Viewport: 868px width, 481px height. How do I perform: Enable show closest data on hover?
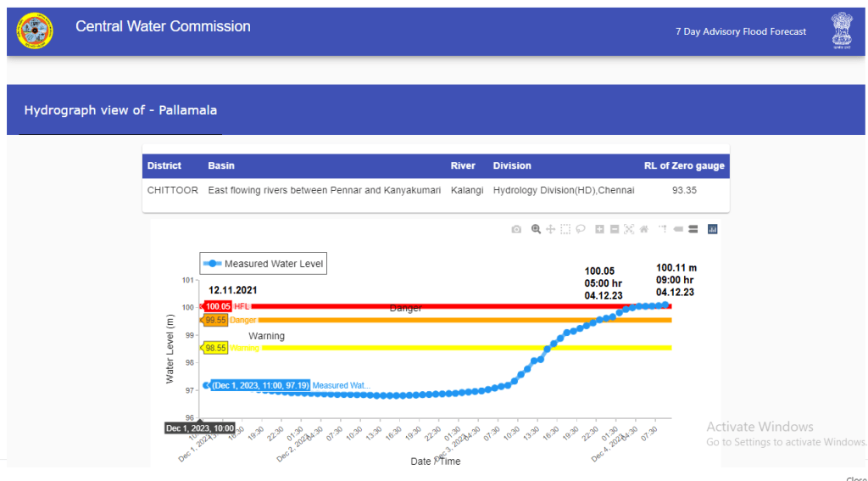(678, 229)
